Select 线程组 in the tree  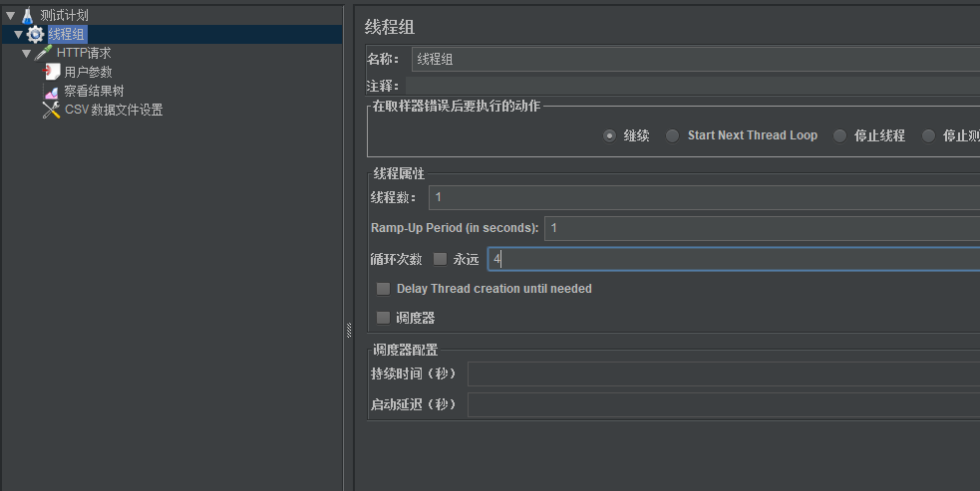point(66,34)
